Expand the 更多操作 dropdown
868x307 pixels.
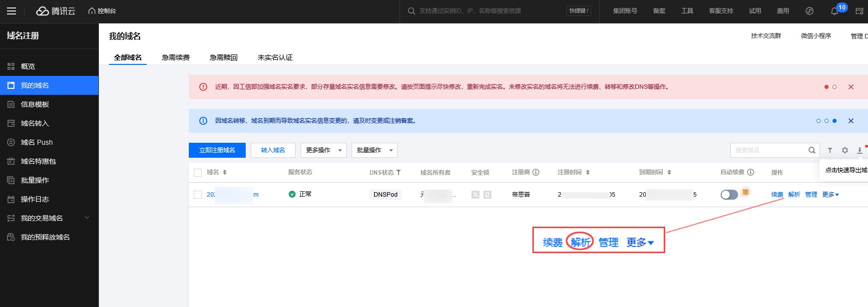[323, 150]
